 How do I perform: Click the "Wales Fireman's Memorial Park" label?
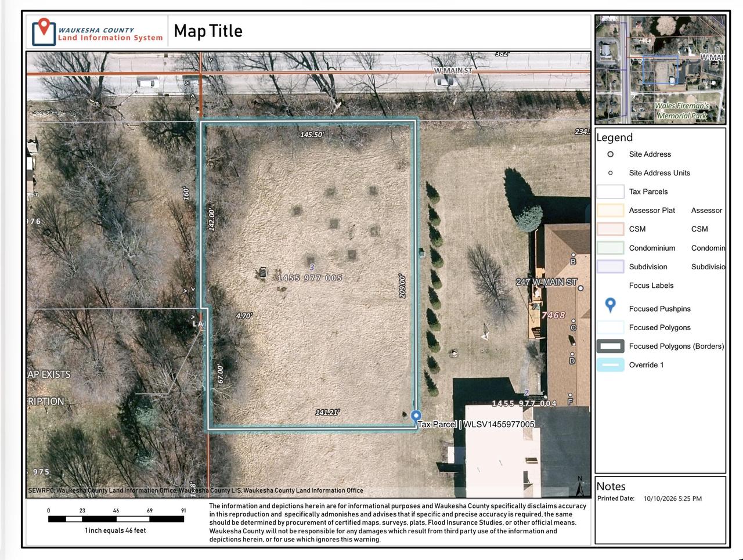coord(682,111)
